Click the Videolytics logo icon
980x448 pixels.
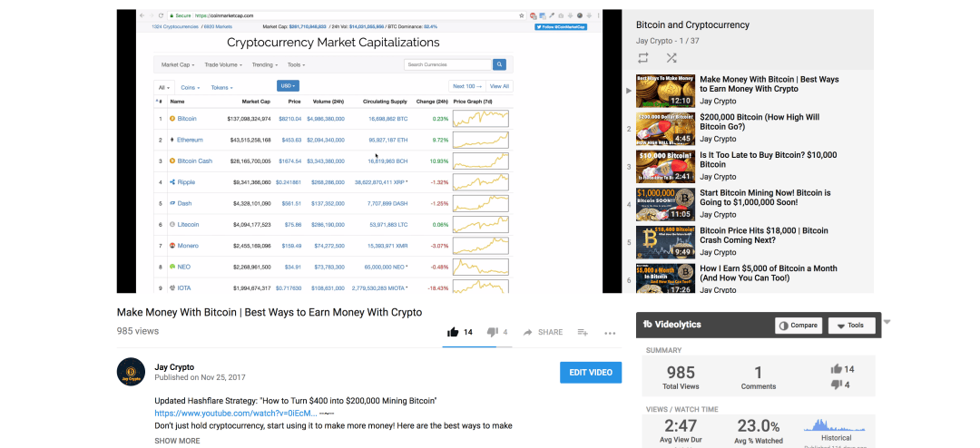tap(648, 325)
